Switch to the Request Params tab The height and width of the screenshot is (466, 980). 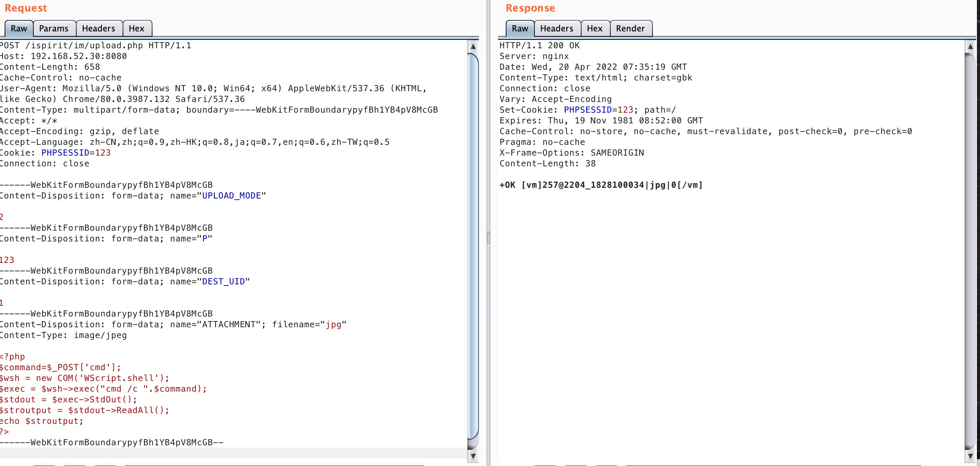pyautogui.click(x=54, y=28)
